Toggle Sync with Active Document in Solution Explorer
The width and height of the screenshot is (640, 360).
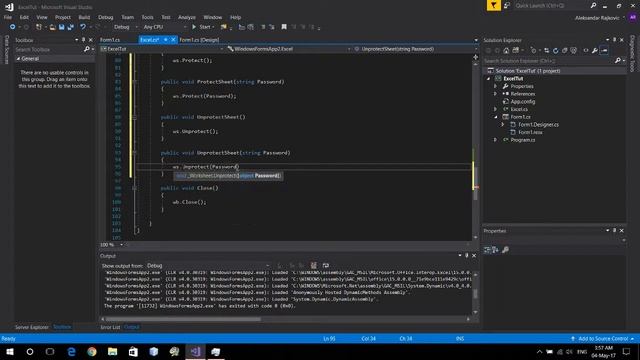(x=547, y=50)
